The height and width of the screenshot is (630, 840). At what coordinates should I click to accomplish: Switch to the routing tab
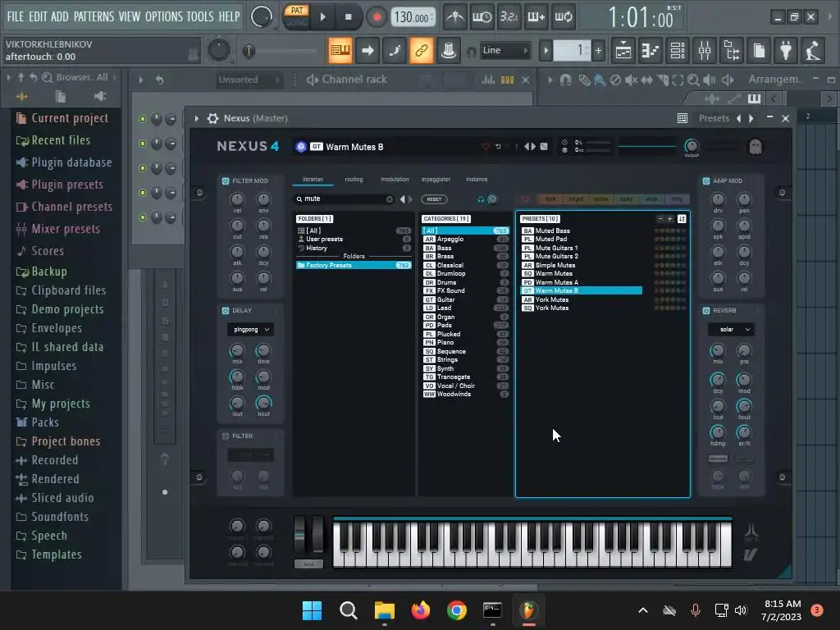point(354,180)
